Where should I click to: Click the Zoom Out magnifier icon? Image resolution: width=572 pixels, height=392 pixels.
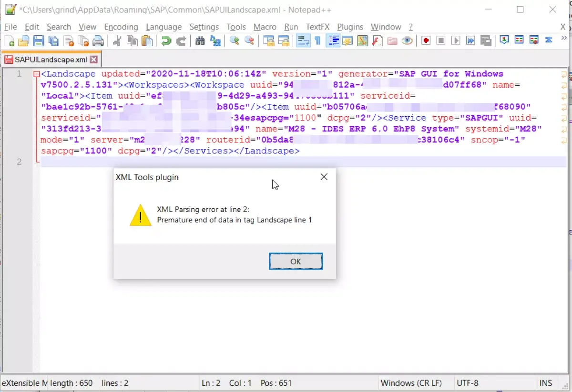coord(249,41)
